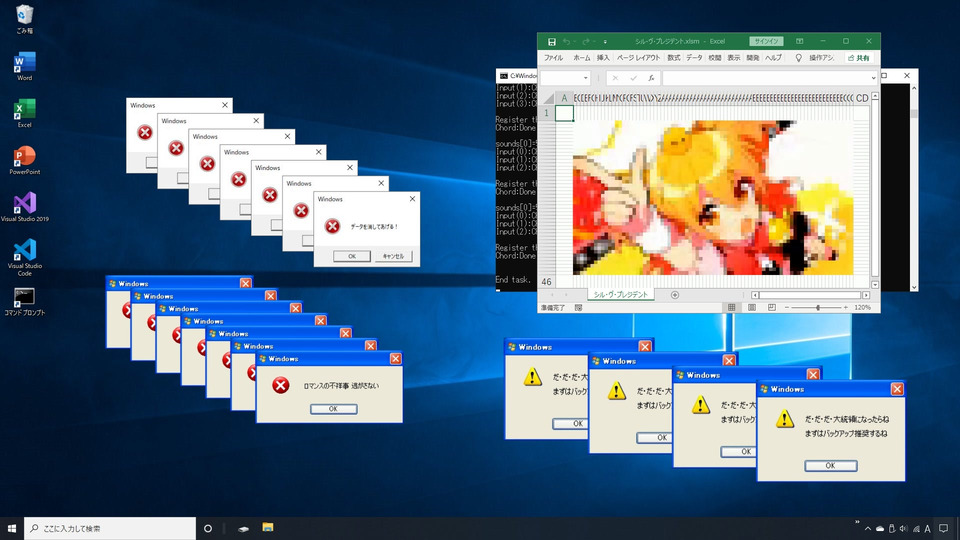Click the Excel zoom slider handle
Screen dimensions: 960x540
coord(818,308)
